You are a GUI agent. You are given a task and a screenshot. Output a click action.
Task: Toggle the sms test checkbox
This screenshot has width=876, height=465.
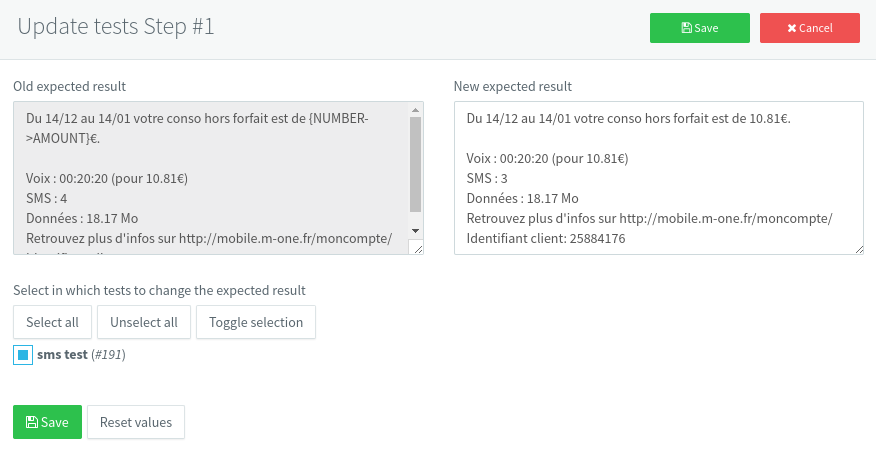click(x=23, y=354)
